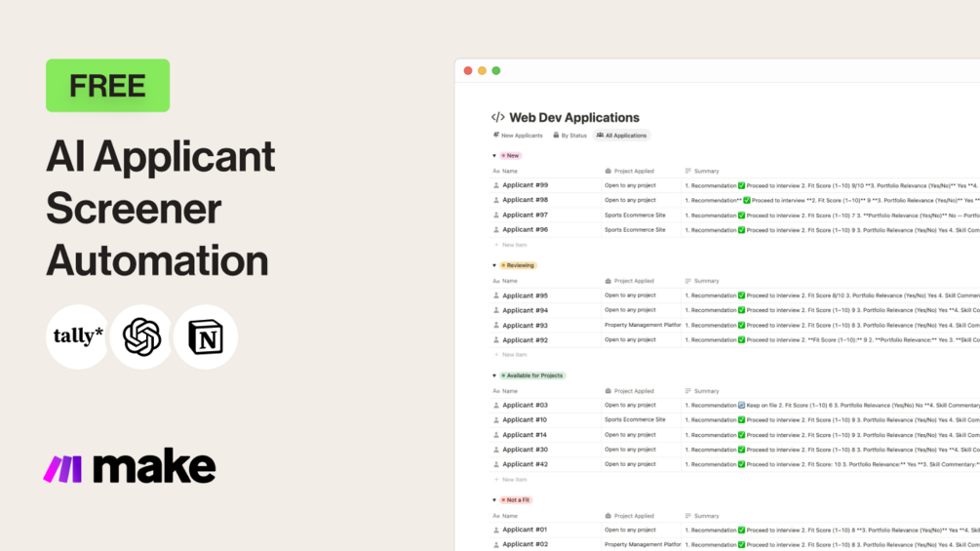The image size is (980, 551).
Task: Add New item under New group
Action: [511, 245]
